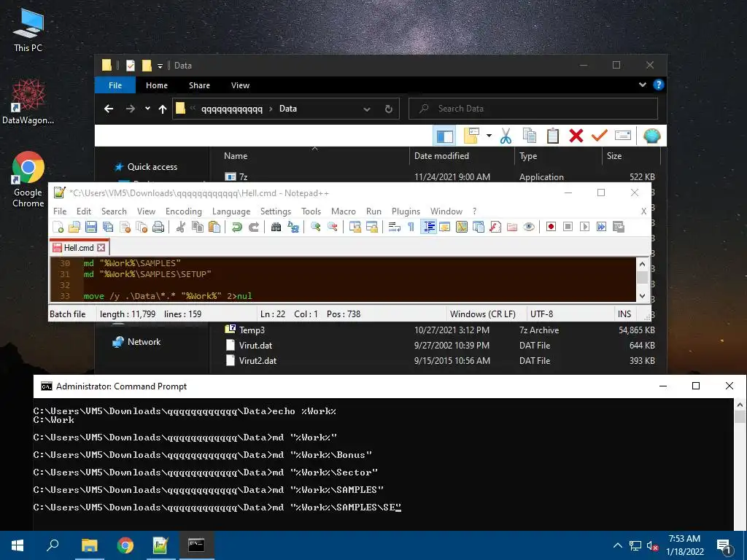Viewport: 747px width, 560px height.
Task: Open Notepad++ Search menu
Action: pos(114,211)
